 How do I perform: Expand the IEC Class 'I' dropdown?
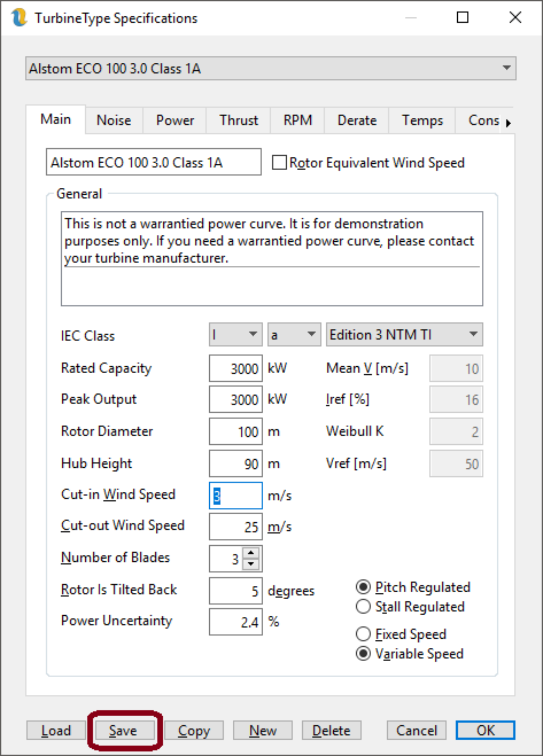pos(235,334)
